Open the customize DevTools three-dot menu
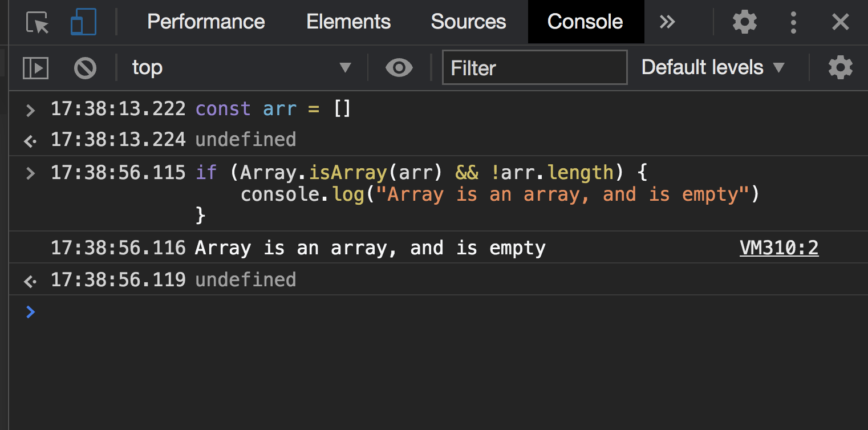The width and height of the screenshot is (868, 430). tap(793, 22)
